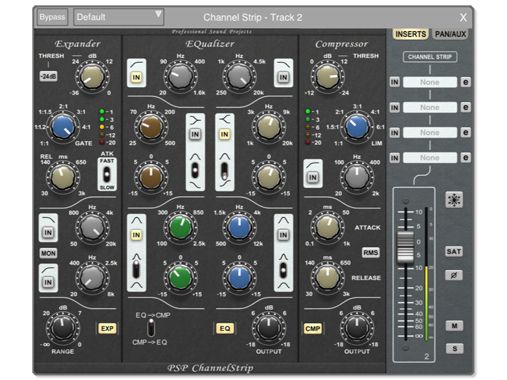Toggle the green mid-band bell IN button

coord(136,235)
